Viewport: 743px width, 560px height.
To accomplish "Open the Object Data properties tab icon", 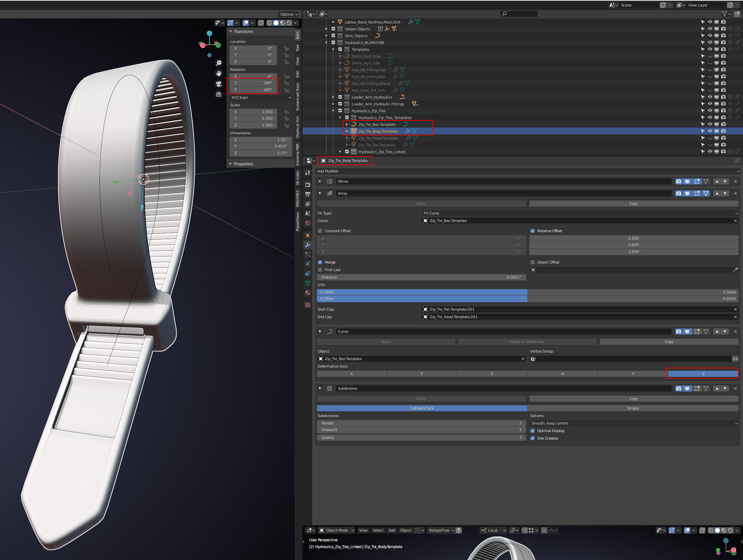I will click(308, 283).
